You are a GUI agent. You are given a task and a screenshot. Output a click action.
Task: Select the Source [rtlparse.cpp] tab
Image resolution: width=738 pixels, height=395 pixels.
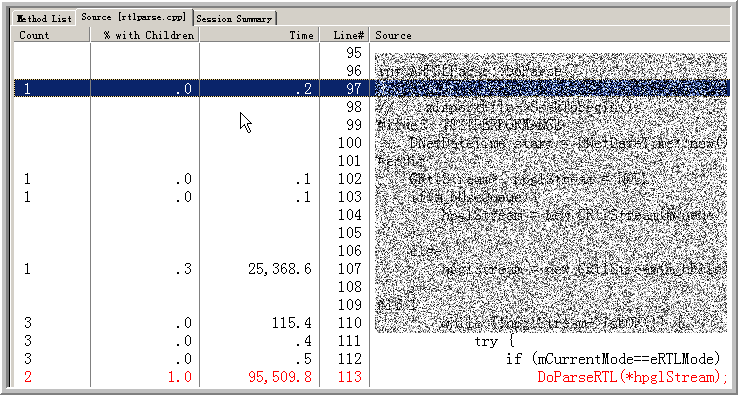(x=133, y=17)
